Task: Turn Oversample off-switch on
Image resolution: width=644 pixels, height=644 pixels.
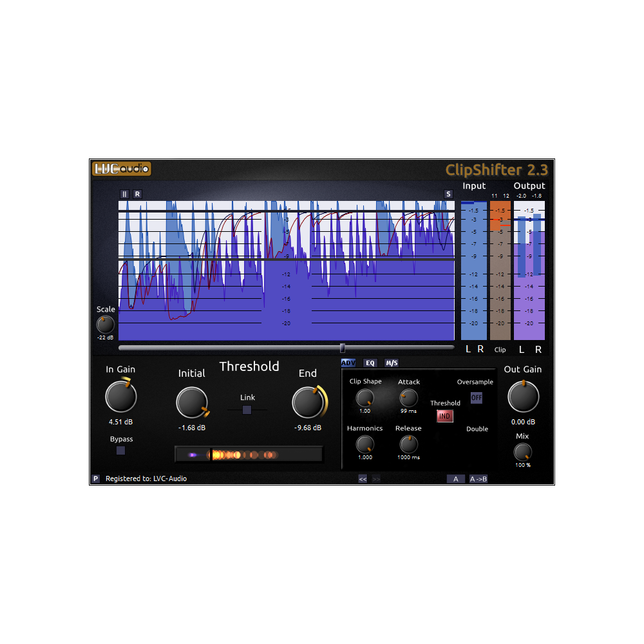Action: point(477,398)
